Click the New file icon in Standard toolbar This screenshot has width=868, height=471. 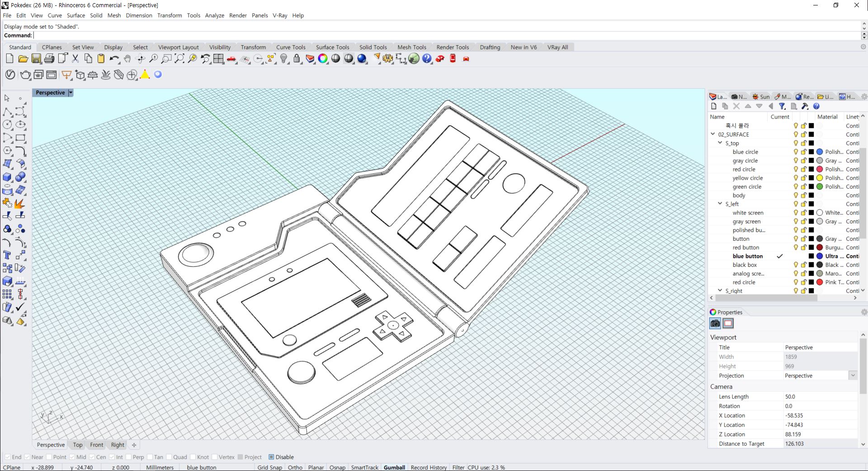pyautogui.click(x=9, y=58)
